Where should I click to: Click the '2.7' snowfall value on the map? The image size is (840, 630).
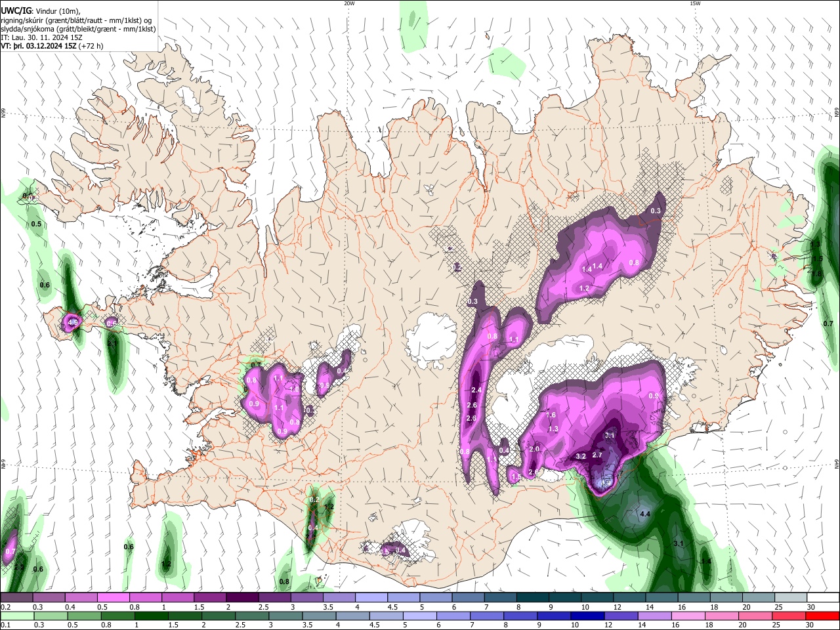597,455
